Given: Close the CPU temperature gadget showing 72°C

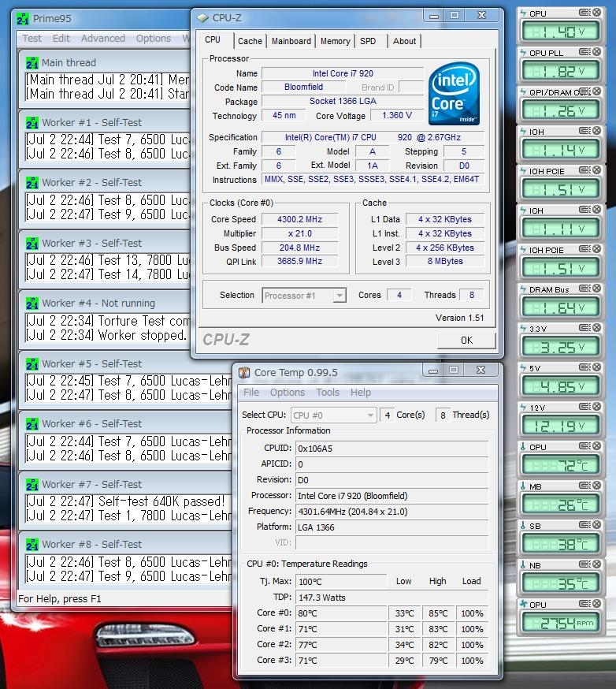Looking at the screenshot, I should pos(596,446).
